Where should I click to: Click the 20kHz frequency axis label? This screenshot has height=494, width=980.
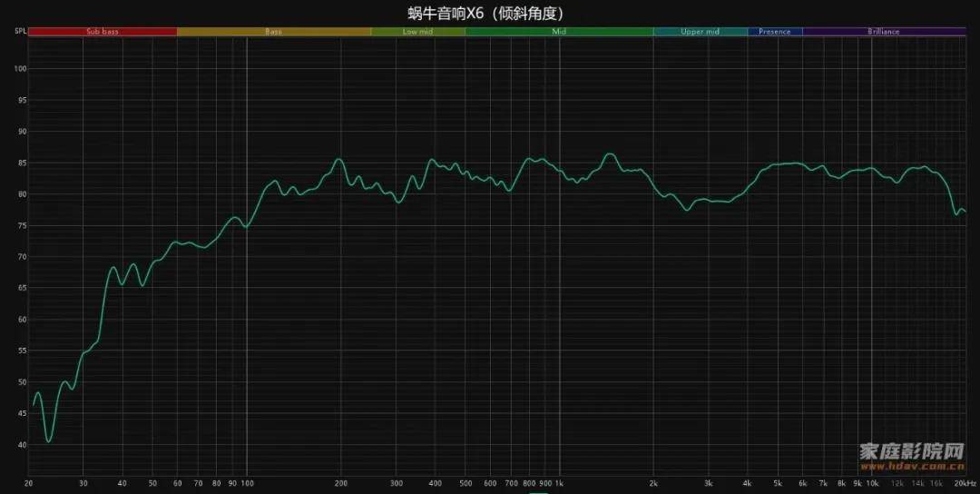(x=964, y=483)
